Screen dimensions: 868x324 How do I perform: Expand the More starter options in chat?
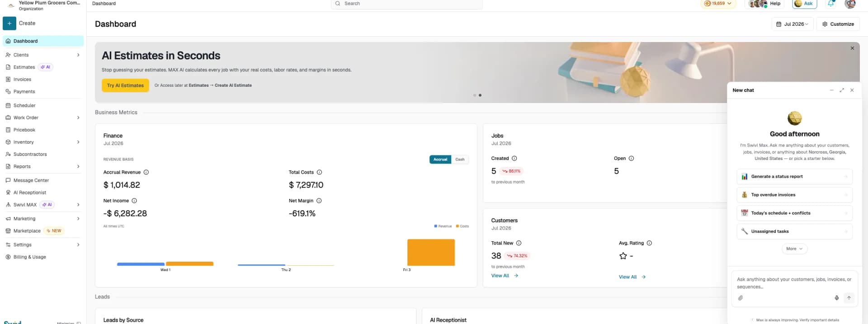(794, 249)
